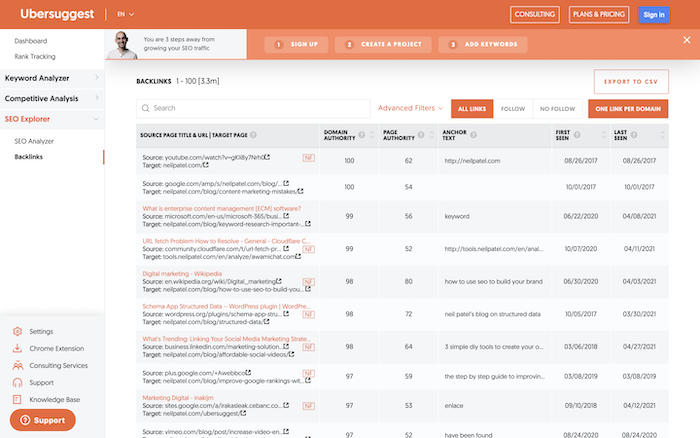Click info icon beside Anchor Text header
This screenshot has width=700, height=438.
coord(473,135)
